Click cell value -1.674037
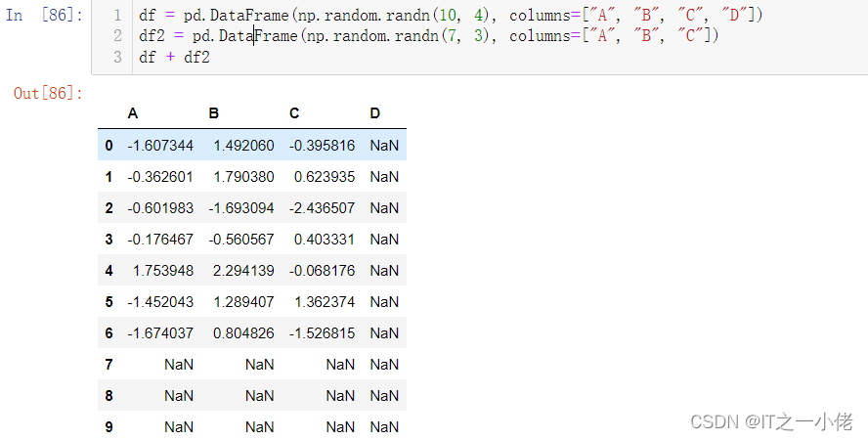 (x=160, y=333)
